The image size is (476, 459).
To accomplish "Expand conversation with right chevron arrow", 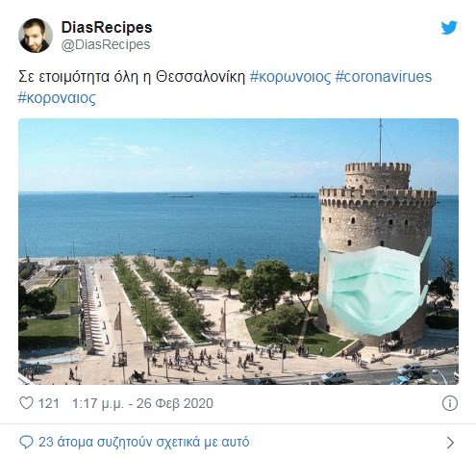I will 450,443.
